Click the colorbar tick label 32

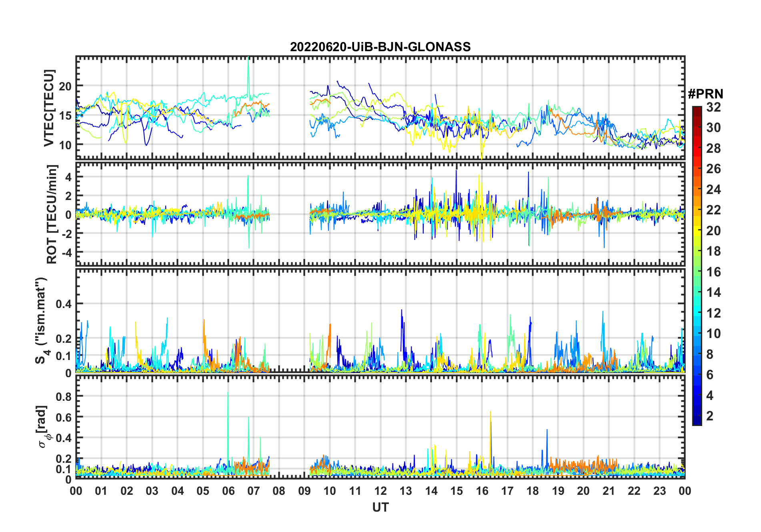[713, 107]
